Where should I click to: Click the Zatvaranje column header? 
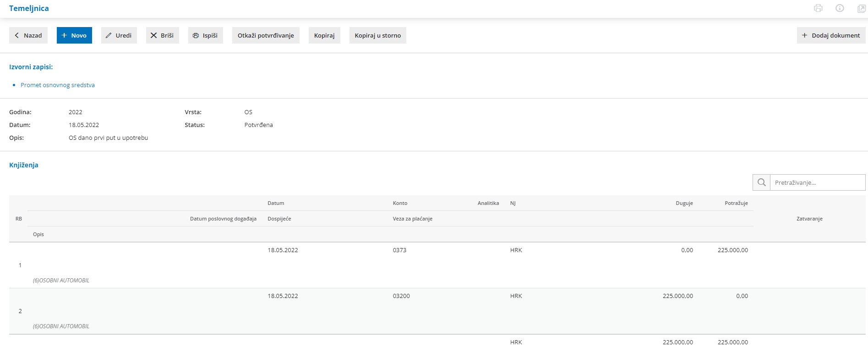click(809, 219)
